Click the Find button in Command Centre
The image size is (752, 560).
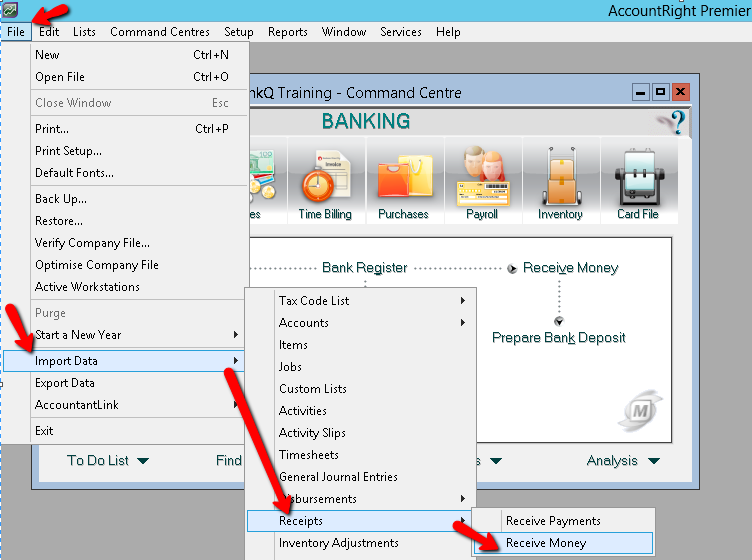229,461
